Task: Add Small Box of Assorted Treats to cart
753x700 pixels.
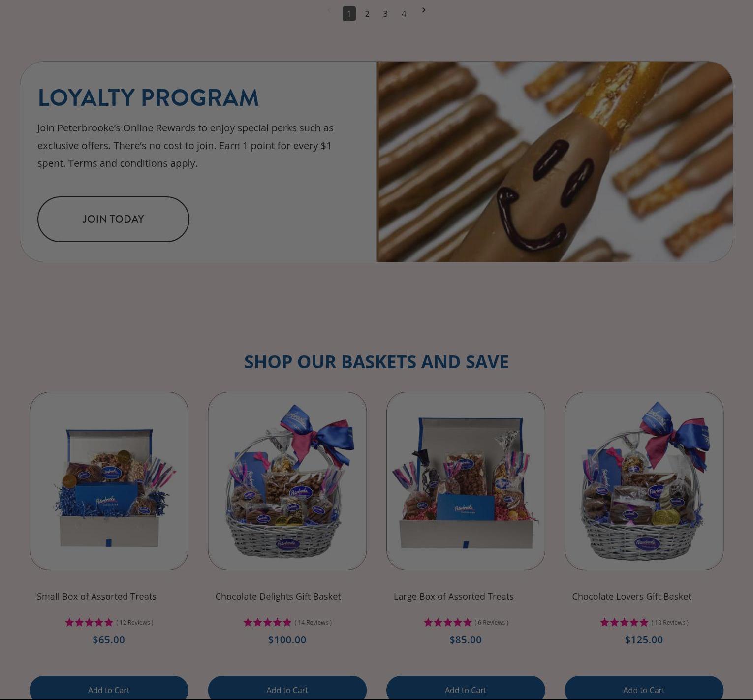Action: click(x=109, y=688)
